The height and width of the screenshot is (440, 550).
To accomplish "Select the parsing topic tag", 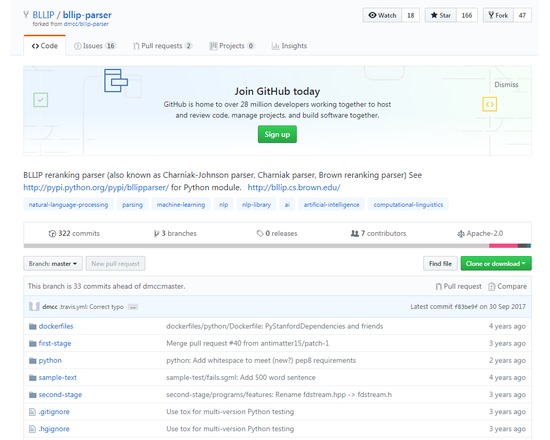I will click(x=132, y=205).
